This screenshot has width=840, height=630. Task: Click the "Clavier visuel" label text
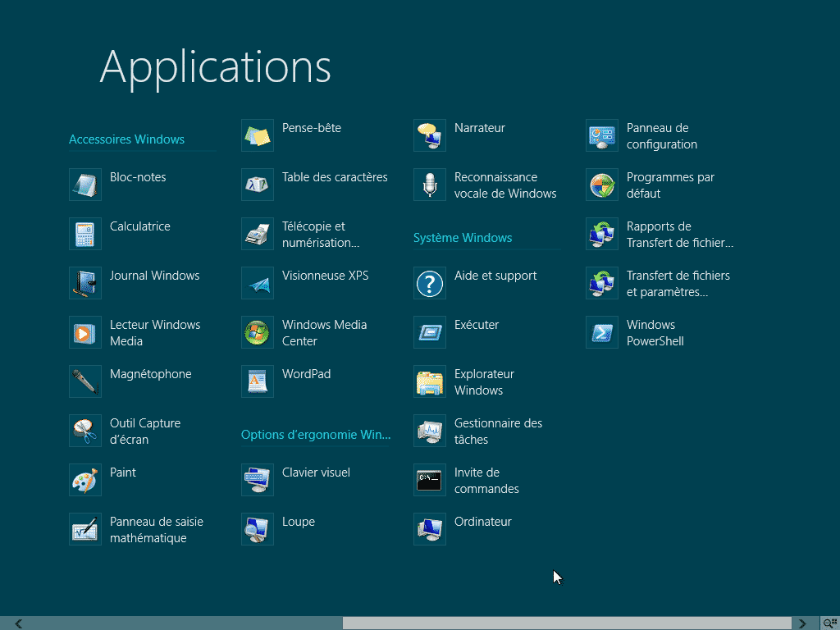tap(316, 472)
